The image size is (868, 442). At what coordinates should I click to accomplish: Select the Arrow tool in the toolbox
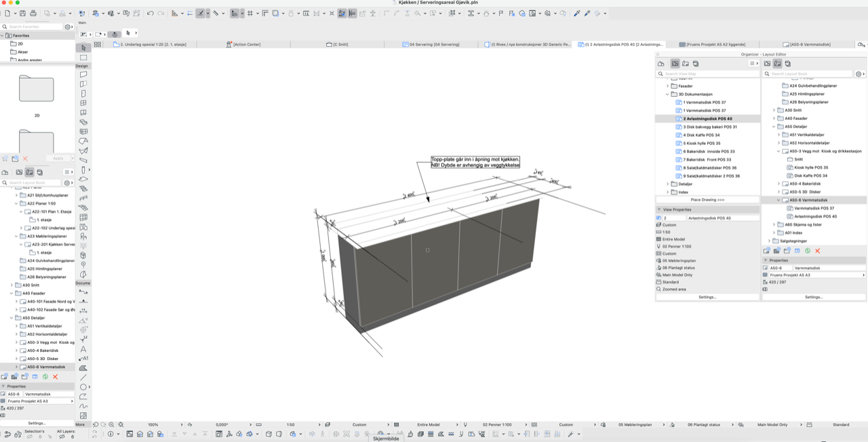pyautogui.click(x=83, y=48)
